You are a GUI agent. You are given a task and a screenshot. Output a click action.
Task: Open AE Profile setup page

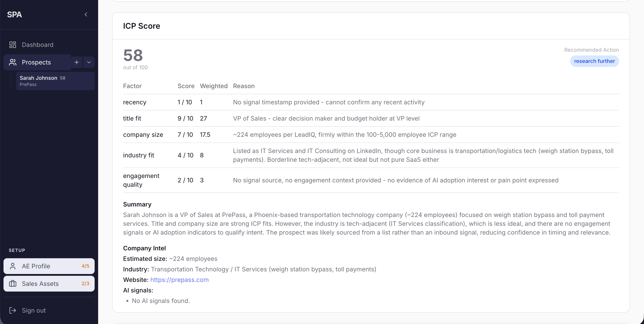pos(36,266)
